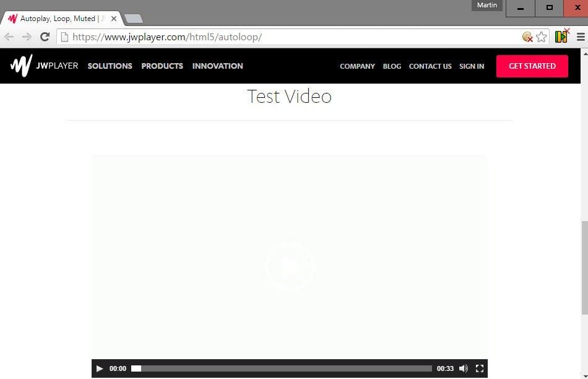Open the Products menu
The image size is (588, 379).
click(x=162, y=66)
